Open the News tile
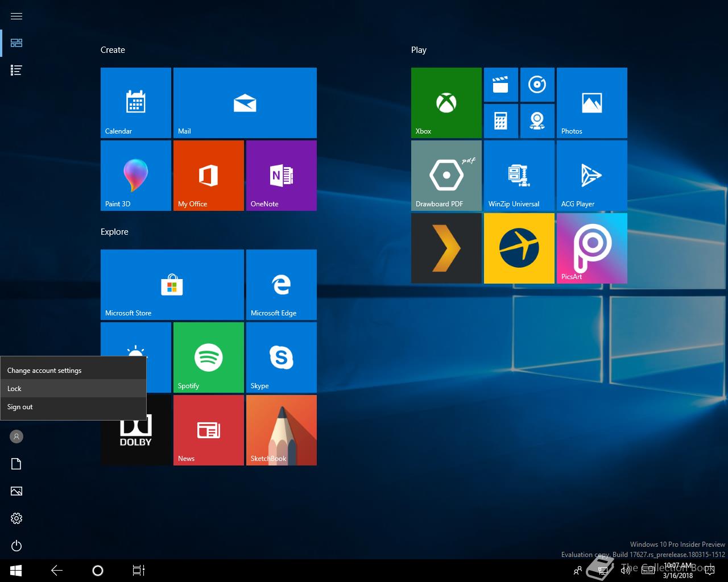728x582 pixels. click(209, 430)
